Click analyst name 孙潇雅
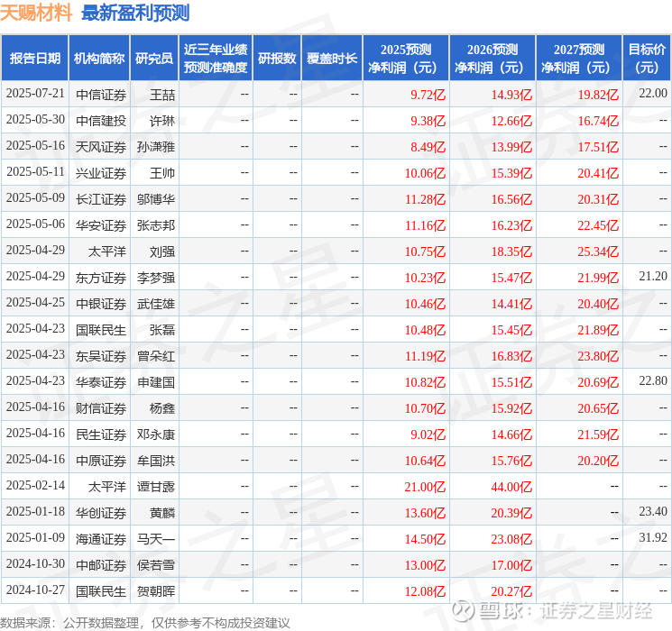 156,147
